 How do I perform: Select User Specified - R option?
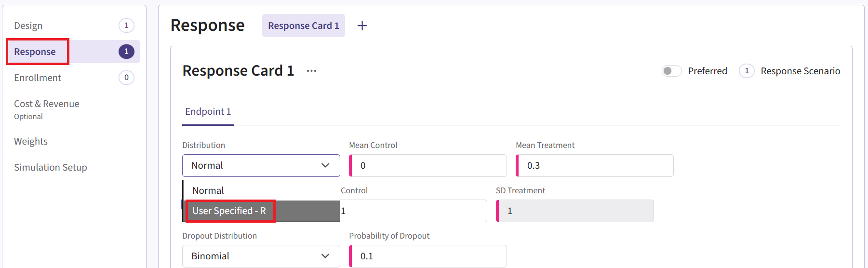229,211
